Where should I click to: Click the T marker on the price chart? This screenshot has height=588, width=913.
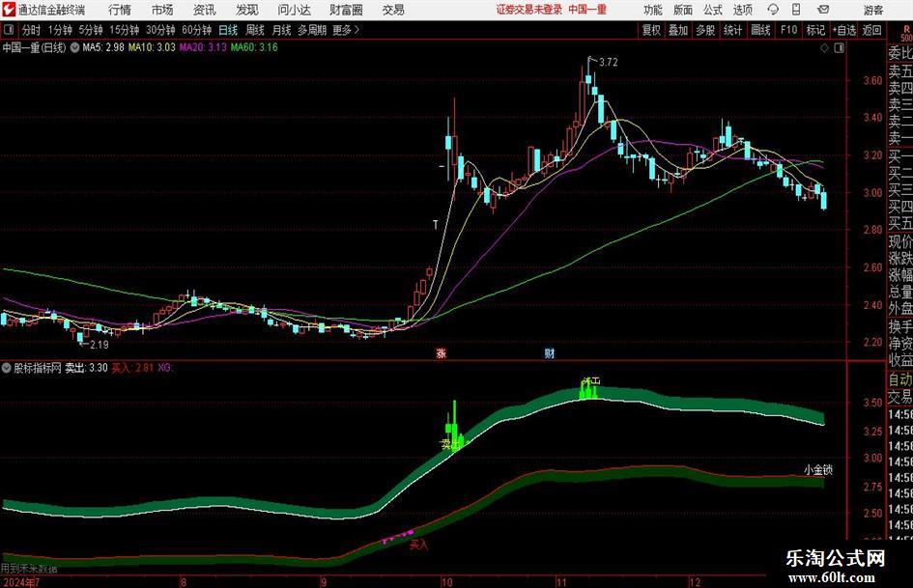[x=435, y=224]
